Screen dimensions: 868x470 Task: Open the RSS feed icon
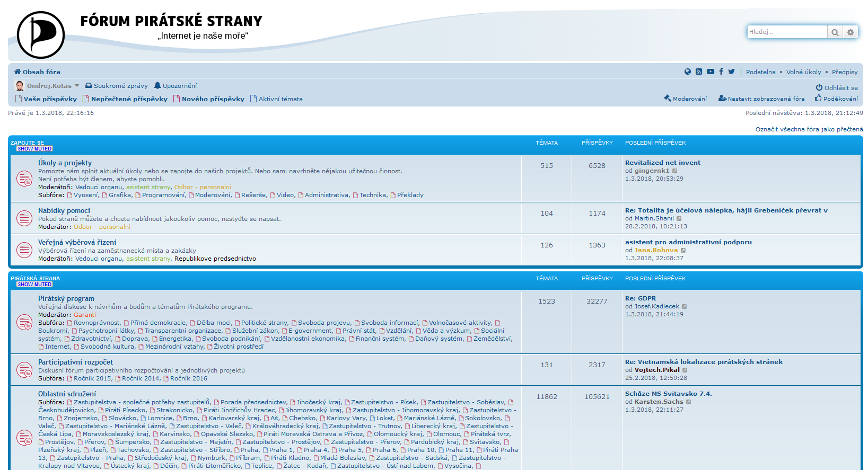(699, 72)
